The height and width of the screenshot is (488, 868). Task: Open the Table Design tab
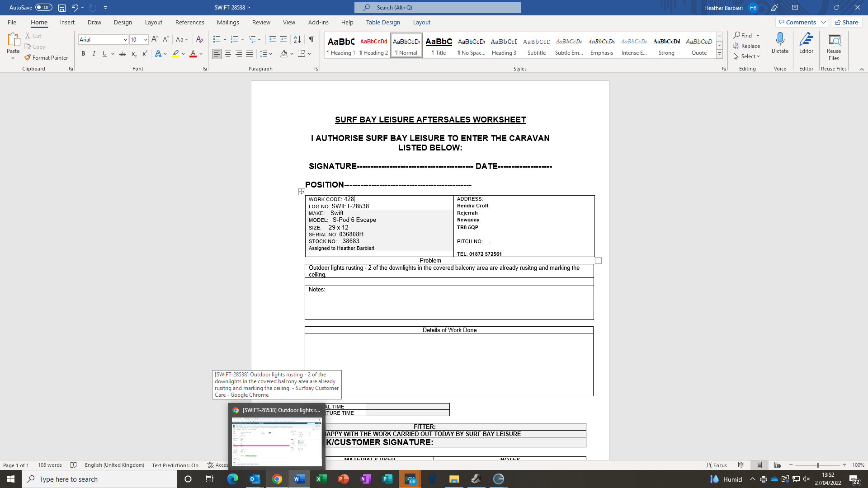pyautogui.click(x=382, y=22)
